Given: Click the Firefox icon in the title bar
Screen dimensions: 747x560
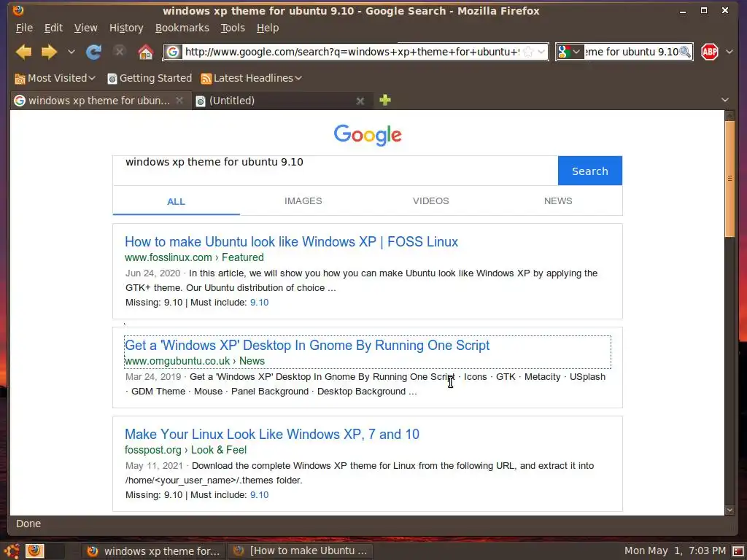Looking at the screenshot, I should click(18, 10).
